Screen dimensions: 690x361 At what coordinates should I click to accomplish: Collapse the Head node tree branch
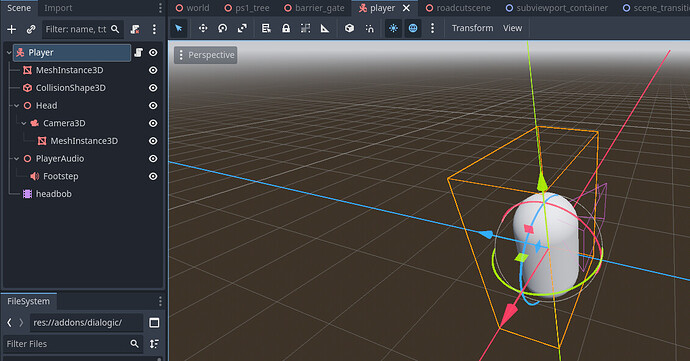tap(16, 106)
